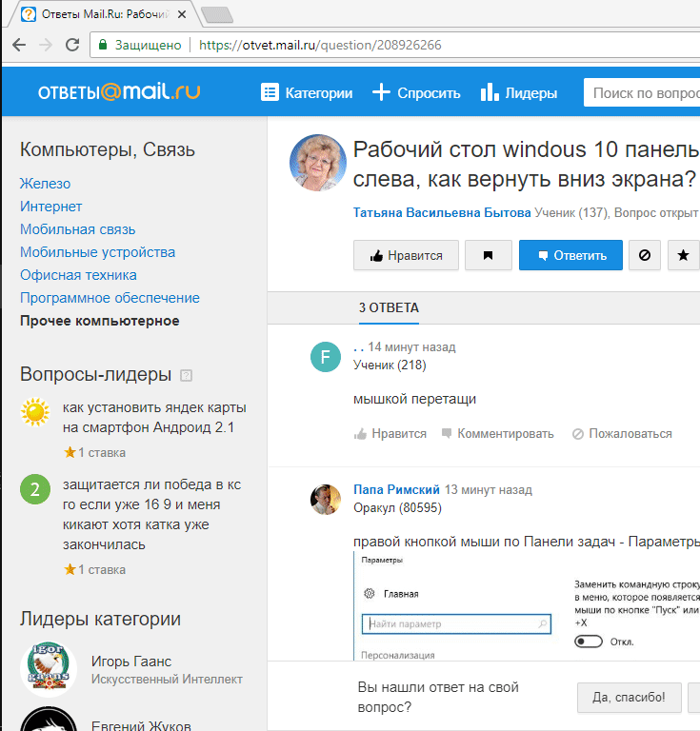Click the Игорь Гаанс avatar

coord(49,669)
